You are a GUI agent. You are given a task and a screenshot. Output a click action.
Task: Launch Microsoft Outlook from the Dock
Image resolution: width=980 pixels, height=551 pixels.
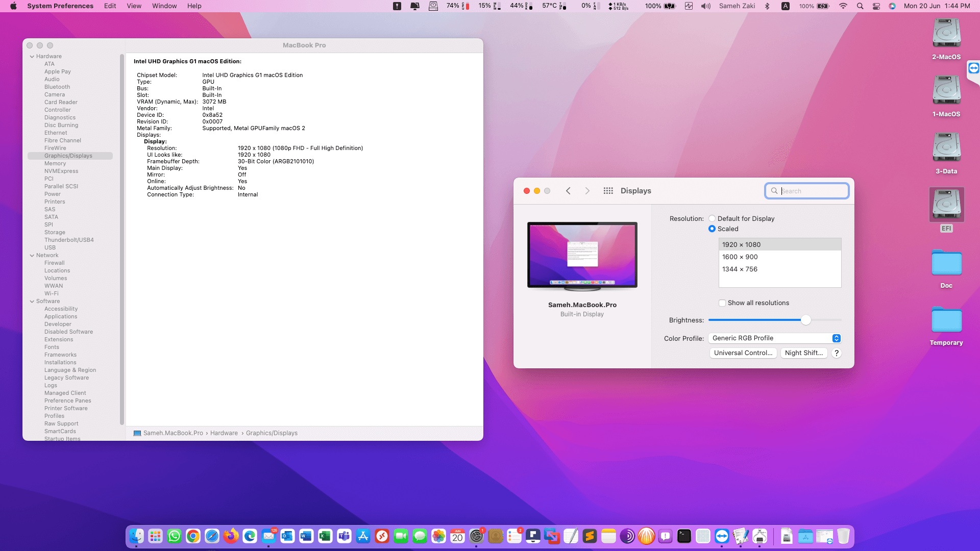point(287,536)
